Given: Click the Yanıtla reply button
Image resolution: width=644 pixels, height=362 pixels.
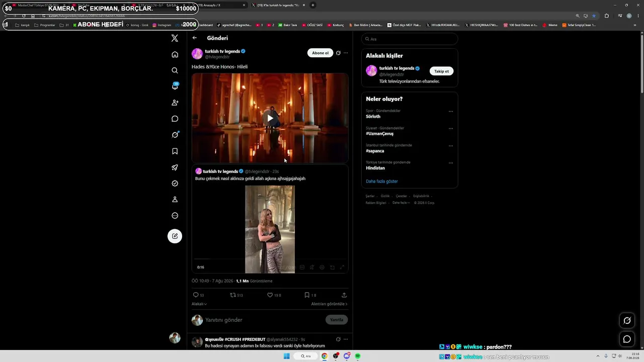Looking at the screenshot, I should 337,320.
